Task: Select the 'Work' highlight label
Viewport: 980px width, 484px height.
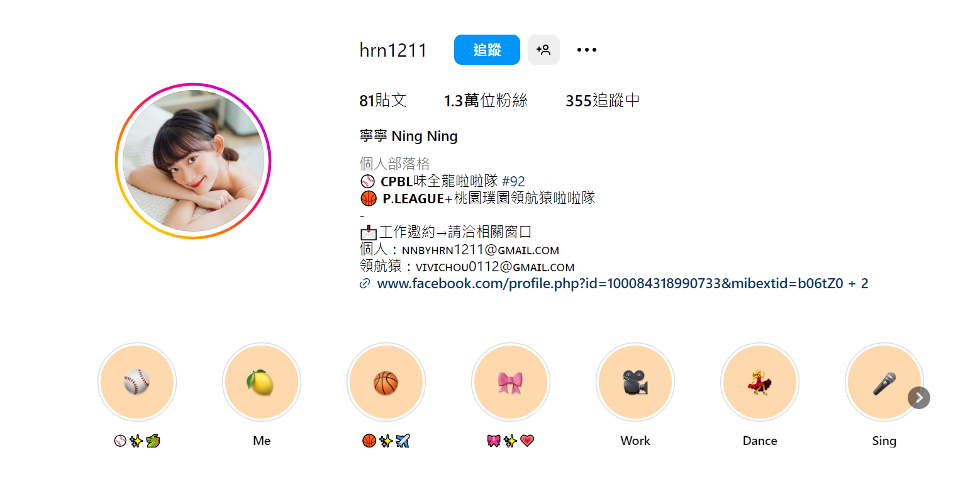Action: [x=635, y=441]
